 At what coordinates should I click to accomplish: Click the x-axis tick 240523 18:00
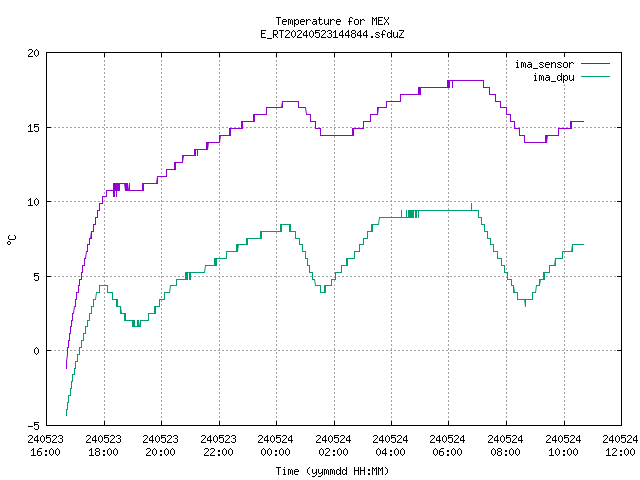(104, 445)
